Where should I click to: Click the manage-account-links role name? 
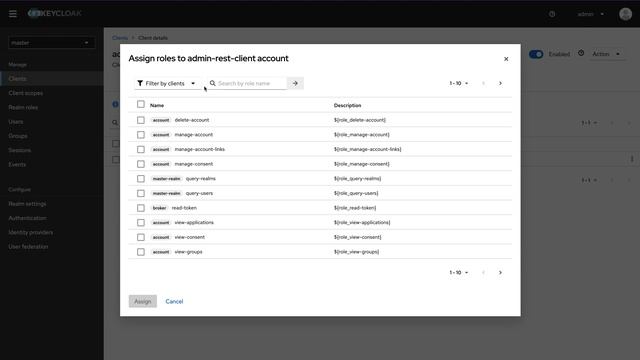pyautogui.click(x=200, y=149)
